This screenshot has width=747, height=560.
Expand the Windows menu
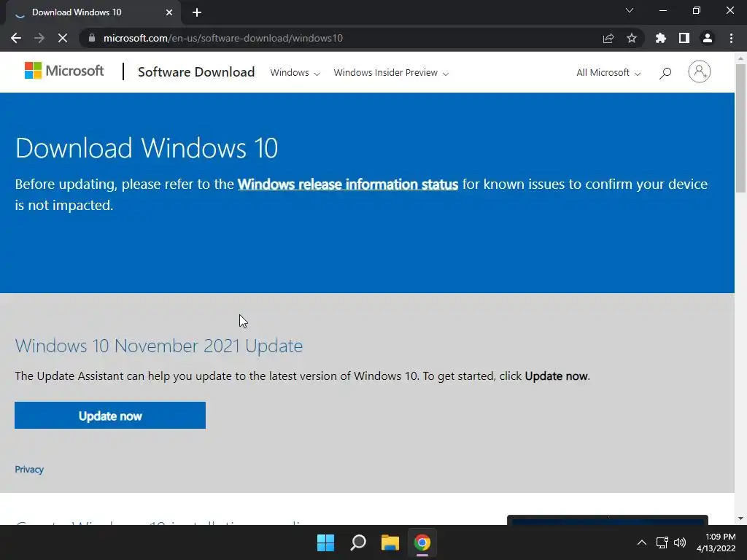[295, 73]
